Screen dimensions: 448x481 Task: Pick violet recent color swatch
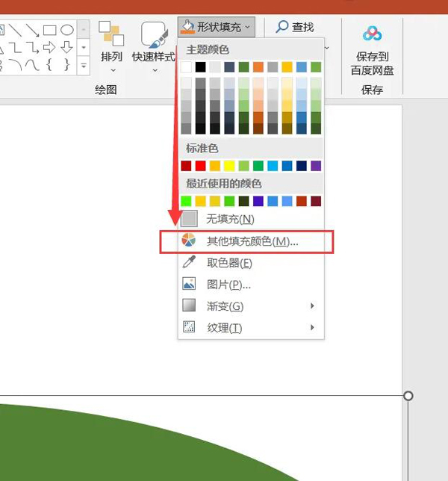(x=258, y=201)
